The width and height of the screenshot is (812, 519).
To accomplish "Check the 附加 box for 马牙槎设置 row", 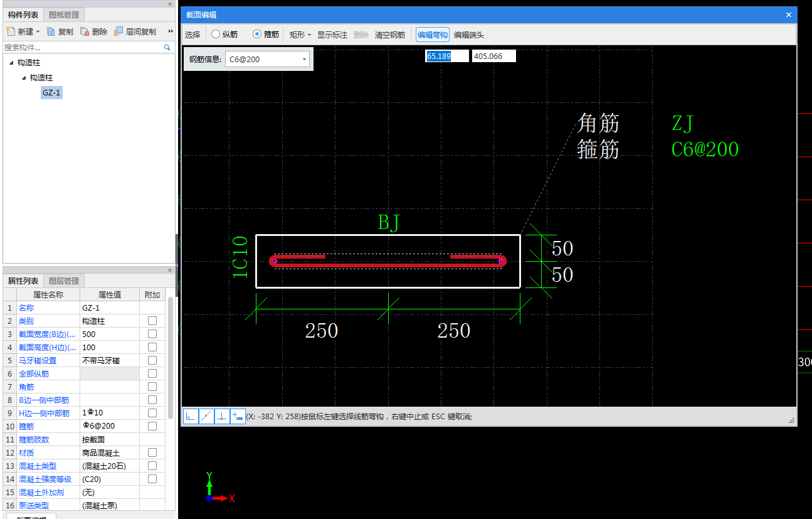I will pos(152,360).
